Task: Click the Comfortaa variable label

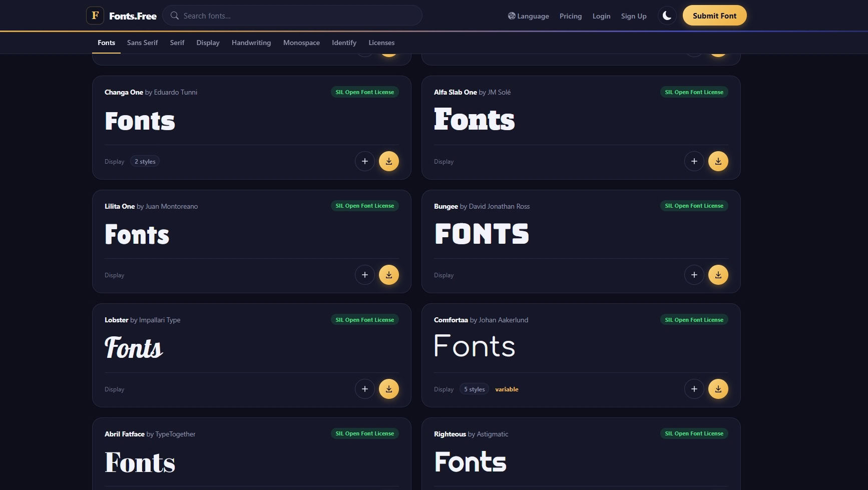Action: 507,389
